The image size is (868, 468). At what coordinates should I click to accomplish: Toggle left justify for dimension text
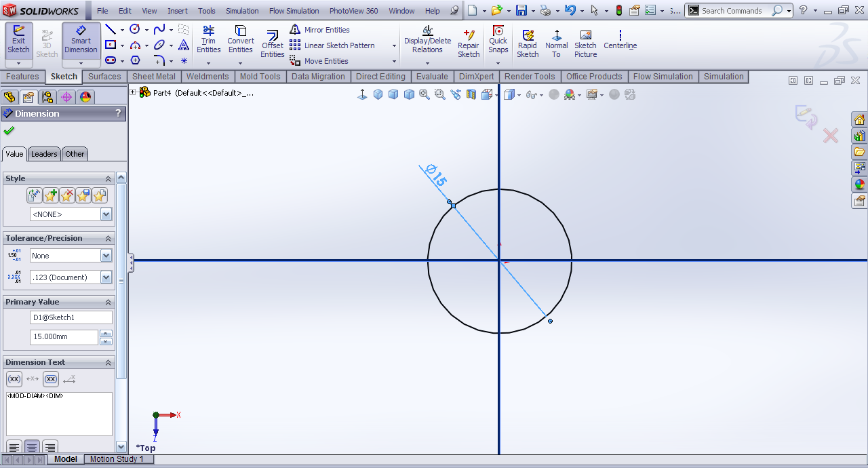14,447
